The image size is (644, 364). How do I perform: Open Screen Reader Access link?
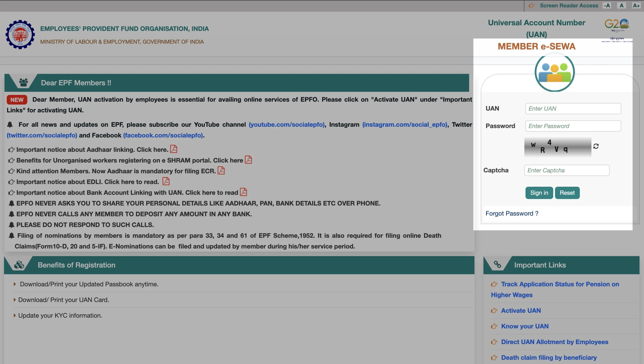point(569,6)
